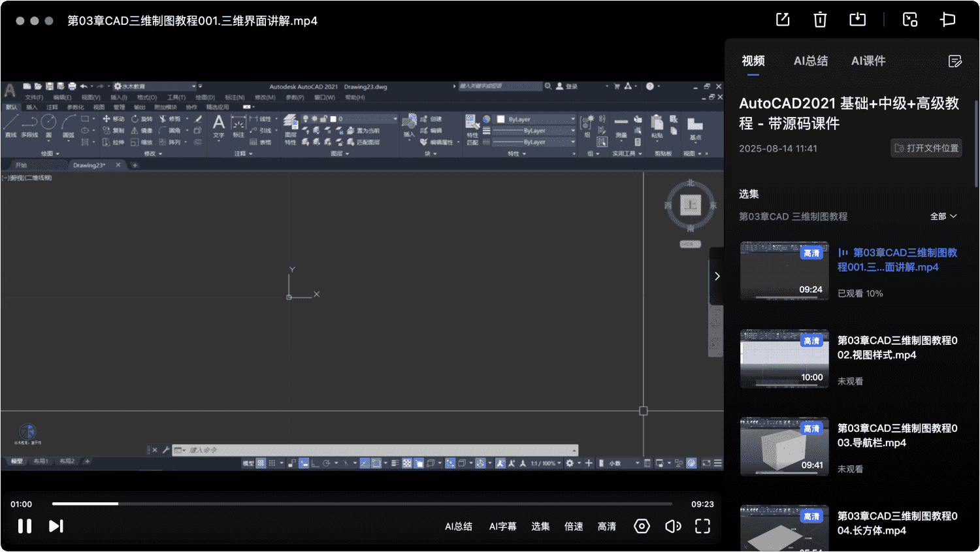
Task: Enter fullscreen mode
Action: click(x=702, y=526)
